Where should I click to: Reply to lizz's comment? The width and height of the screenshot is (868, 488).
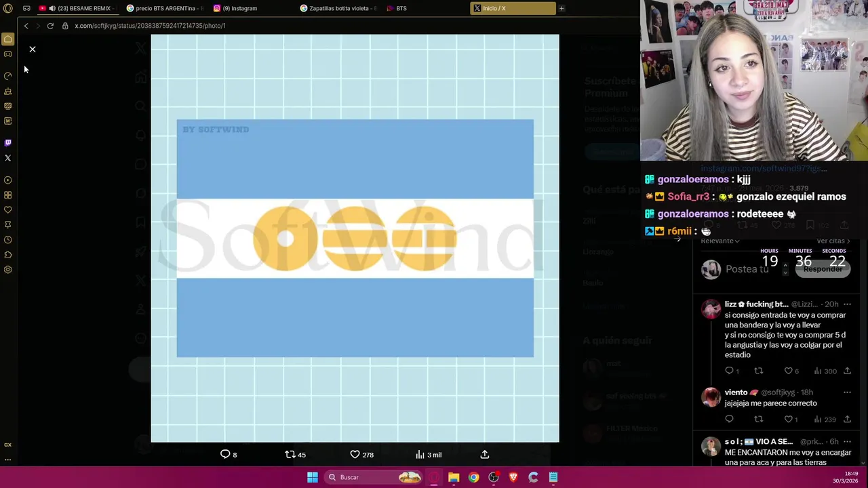732,371
